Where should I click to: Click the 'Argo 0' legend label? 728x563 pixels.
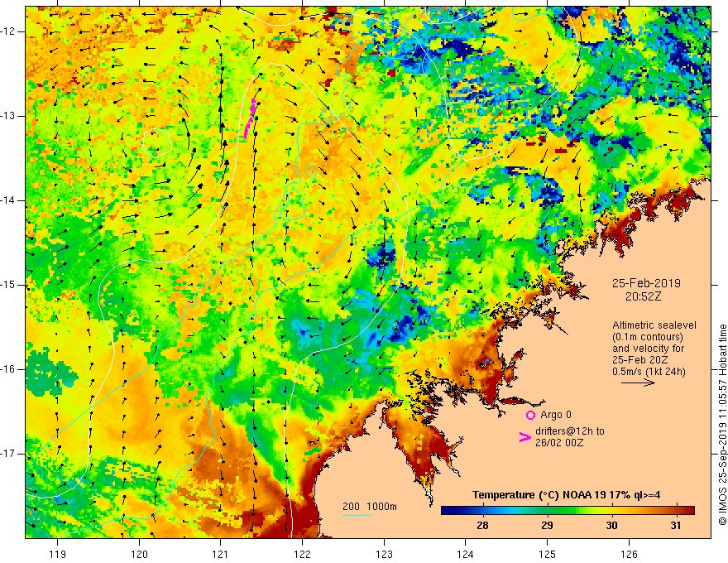pyautogui.click(x=556, y=415)
